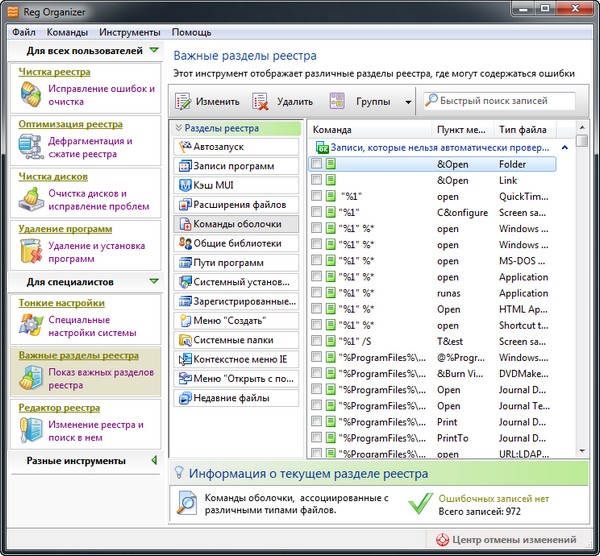The image size is (600, 556).
Task: Click the Удалить toolbar icon
Action: pos(261,101)
